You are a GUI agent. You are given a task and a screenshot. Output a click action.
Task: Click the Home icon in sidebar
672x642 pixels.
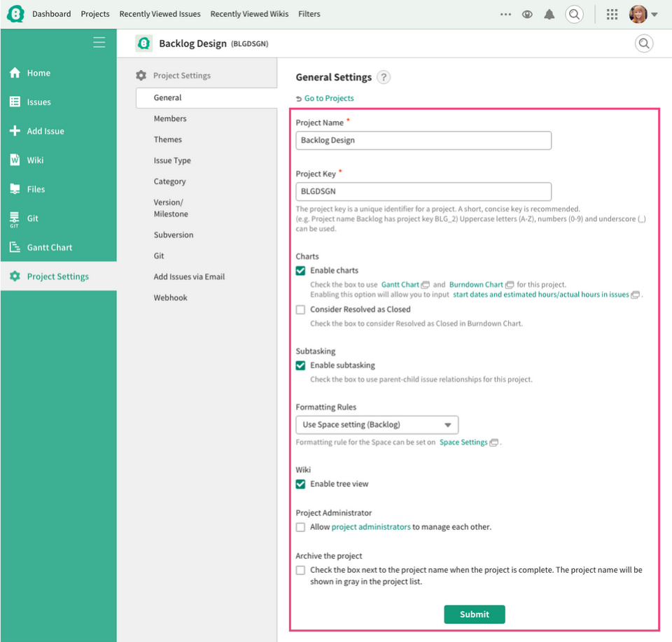[15, 73]
